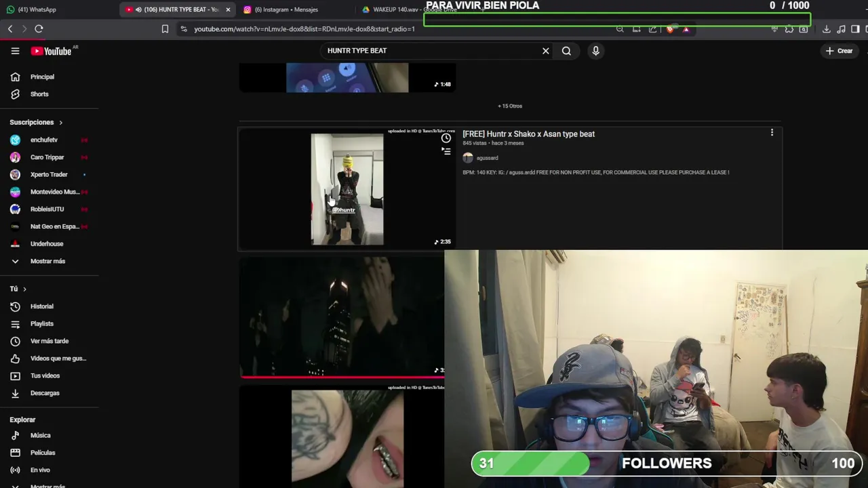
Task: Open the address bar zoom icon
Action: coord(620,29)
